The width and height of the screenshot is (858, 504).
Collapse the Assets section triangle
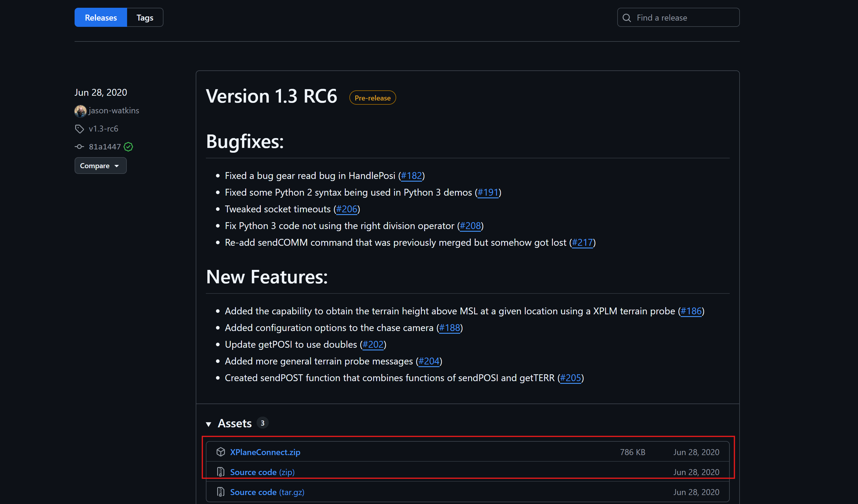209,424
